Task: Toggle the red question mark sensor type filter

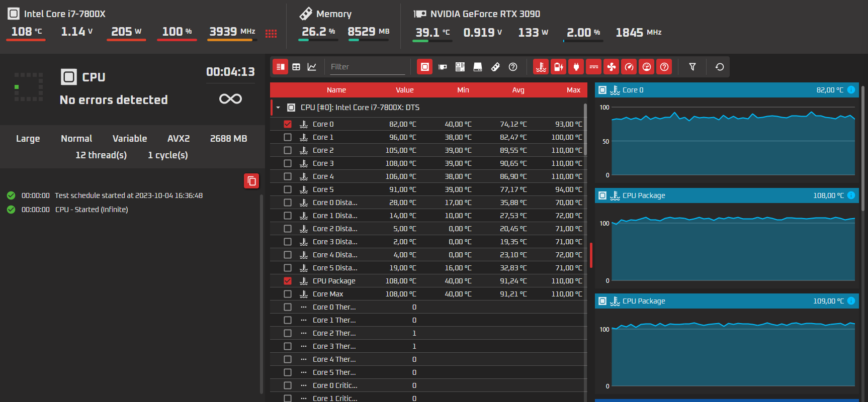Action: tap(664, 67)
